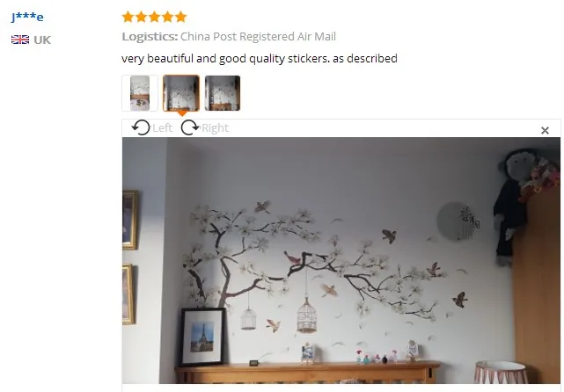Click the rotate left arrow icon
Screen dimensions: 564x392
[141, 127]
